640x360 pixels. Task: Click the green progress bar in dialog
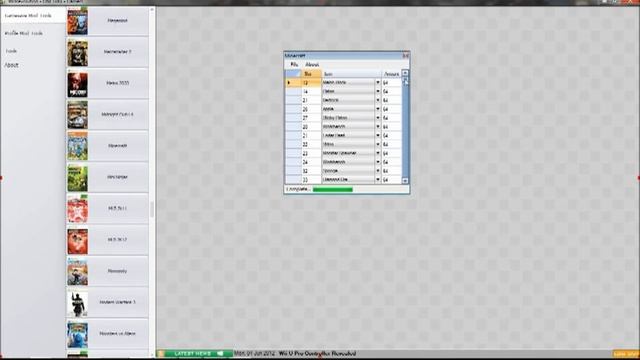point(333,189)
